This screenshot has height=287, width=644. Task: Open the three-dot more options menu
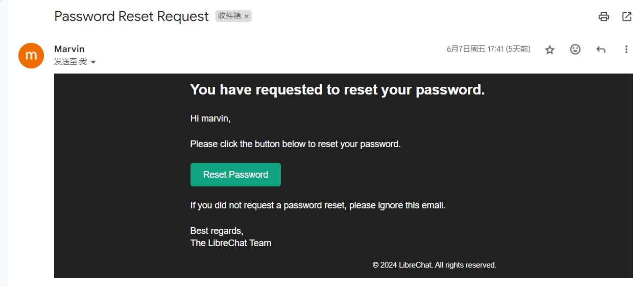point(626,50)
